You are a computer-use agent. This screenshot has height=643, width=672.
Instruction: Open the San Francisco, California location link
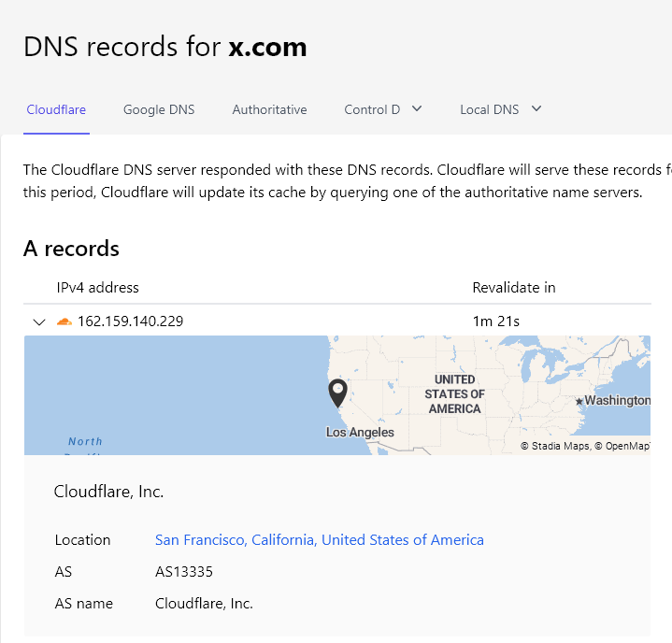click(320, 539)
